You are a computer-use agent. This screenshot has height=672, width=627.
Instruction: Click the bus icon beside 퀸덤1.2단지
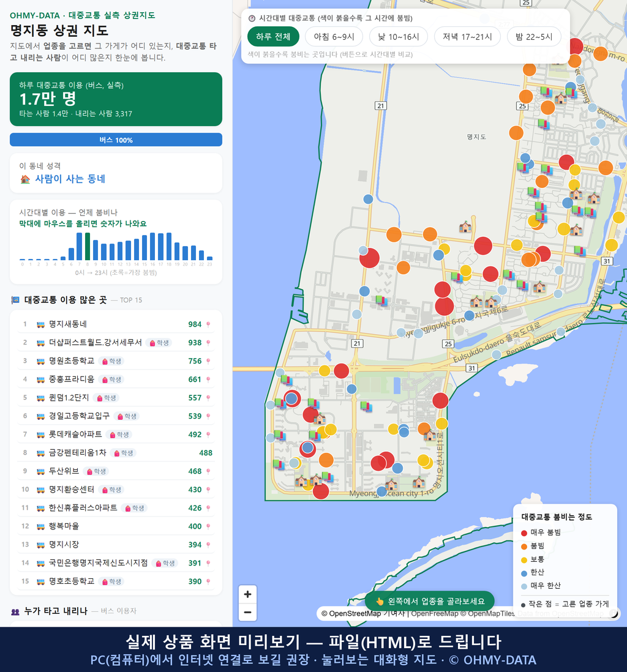pos(41,398)
